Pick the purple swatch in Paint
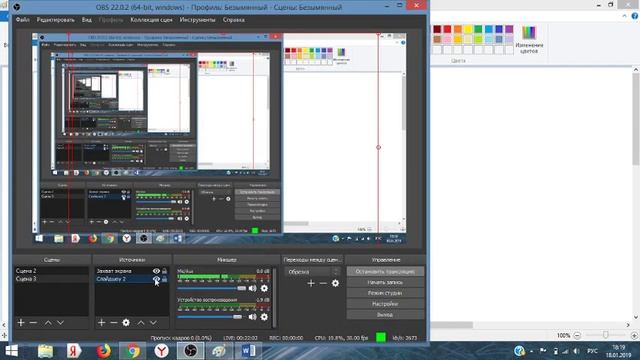This screenshot has width=640, height=360. pyautogui.click(x=509, y=29)
